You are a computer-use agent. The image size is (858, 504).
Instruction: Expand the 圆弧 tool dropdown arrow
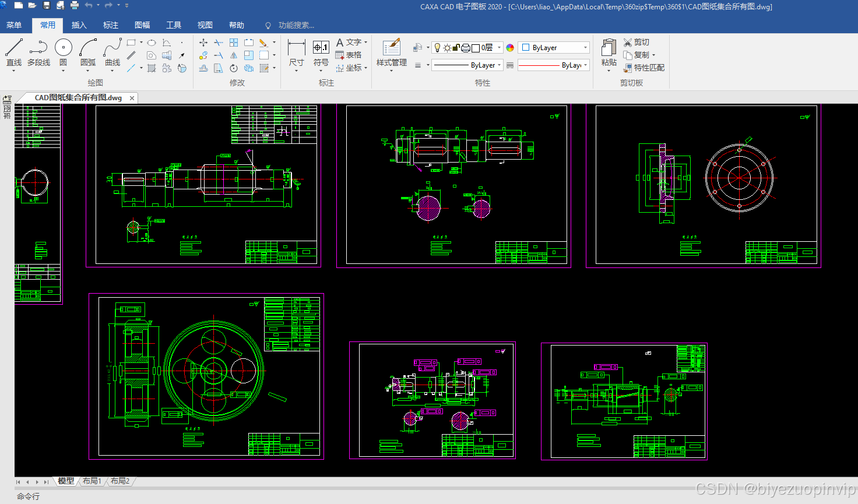(x=88, y=71)
